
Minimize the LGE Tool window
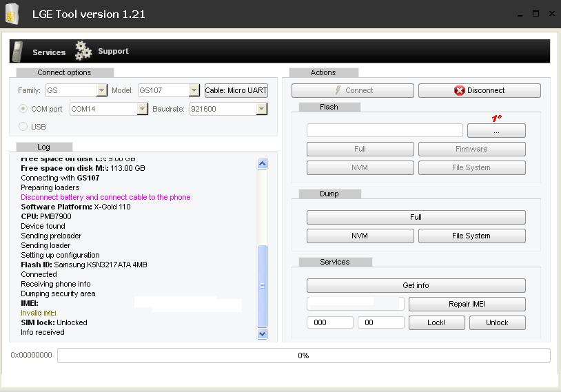[x=520, y=14]
